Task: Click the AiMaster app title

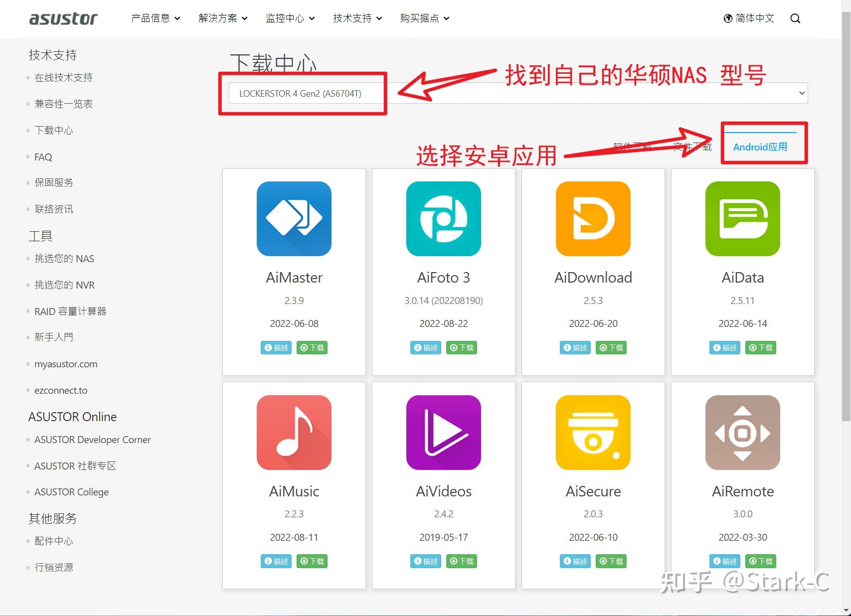Action: pos(294,278)
